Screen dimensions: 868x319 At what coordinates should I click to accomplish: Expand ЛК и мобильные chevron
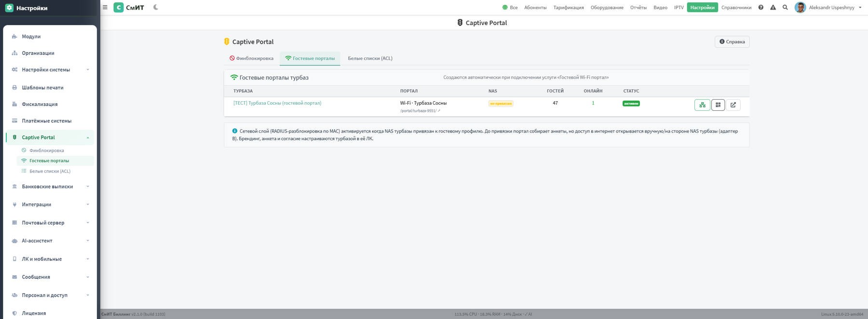(x=88, y=259)
